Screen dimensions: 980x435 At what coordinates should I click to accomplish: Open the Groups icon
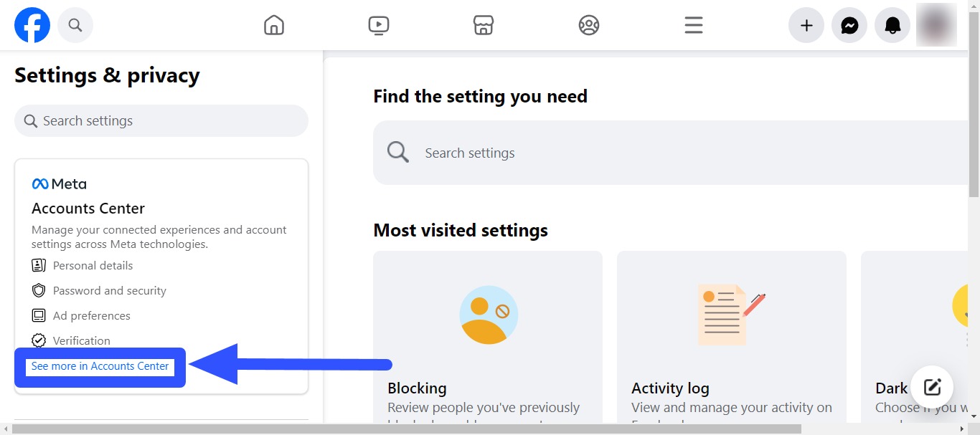point(588,24)
